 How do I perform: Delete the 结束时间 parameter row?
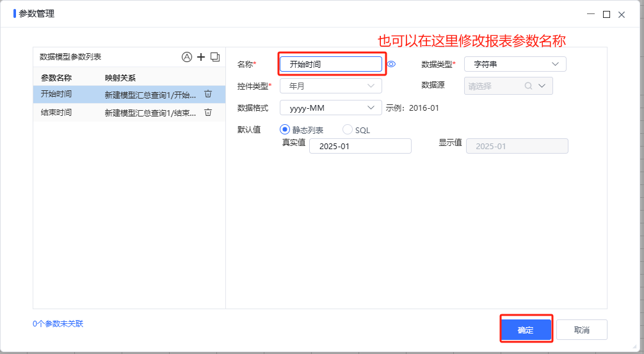[x=208, y=113]
